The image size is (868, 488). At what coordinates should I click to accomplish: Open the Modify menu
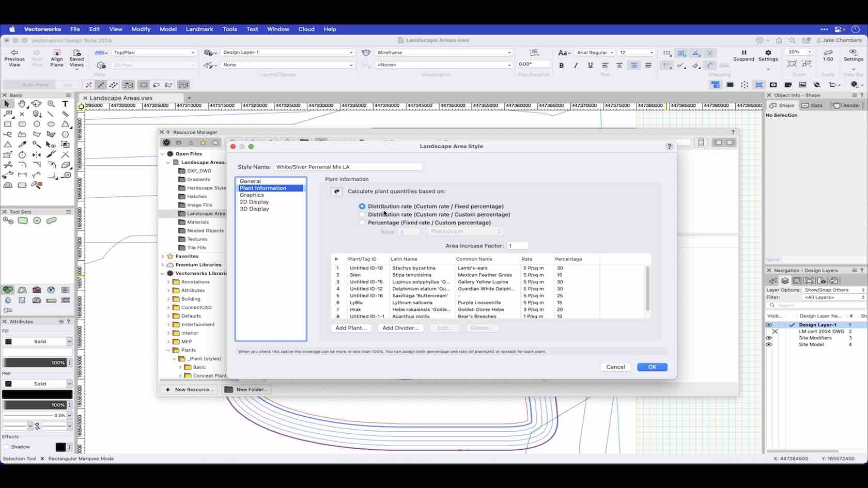tap(141, 29)
